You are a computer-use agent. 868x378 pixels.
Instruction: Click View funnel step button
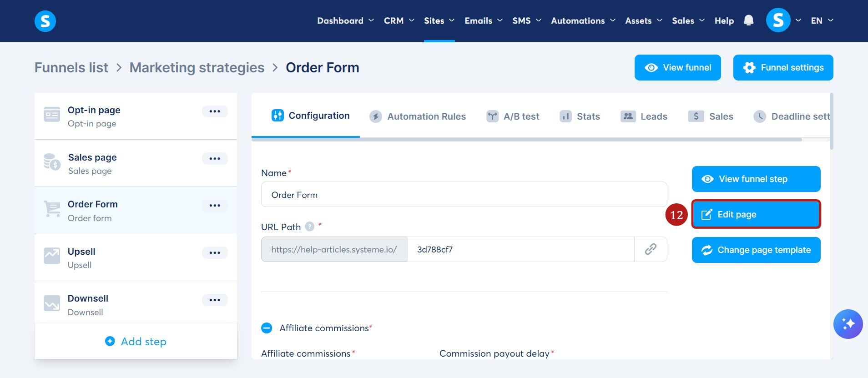tap(756, 179)
